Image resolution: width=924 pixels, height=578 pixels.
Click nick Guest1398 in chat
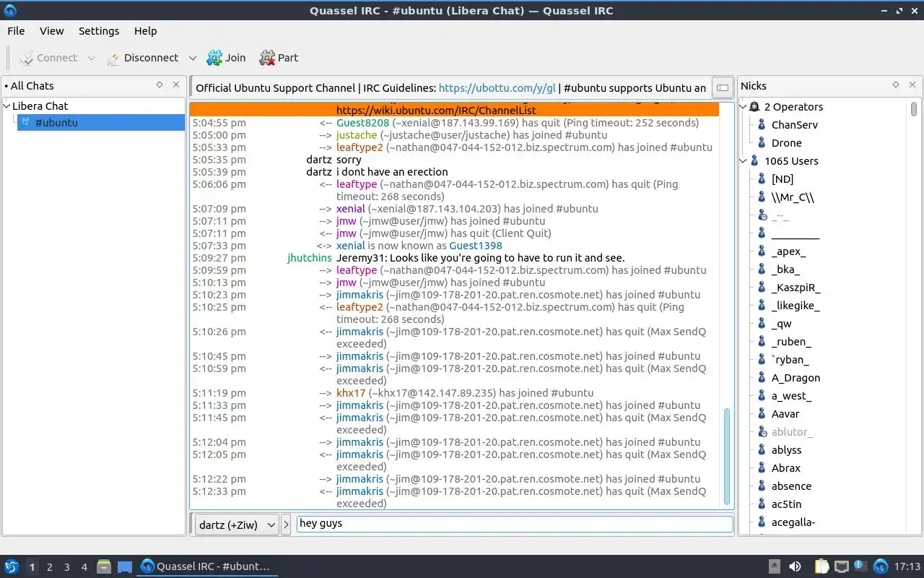coord(476,246)
